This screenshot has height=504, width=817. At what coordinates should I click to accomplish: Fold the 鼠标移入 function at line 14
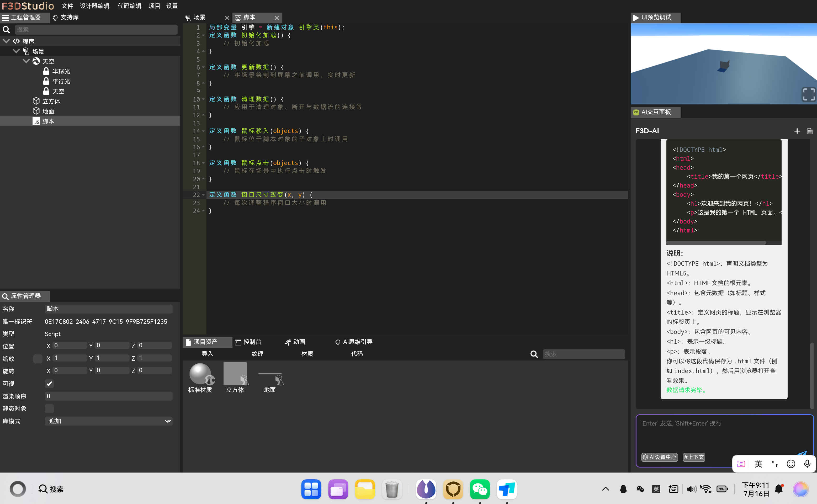203,131
